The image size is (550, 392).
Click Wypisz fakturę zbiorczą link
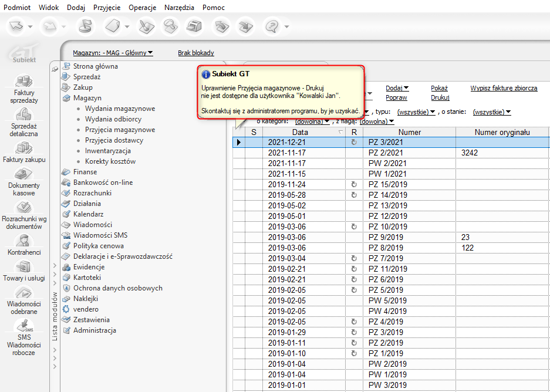pyautogui.click(x=503, y=88)
